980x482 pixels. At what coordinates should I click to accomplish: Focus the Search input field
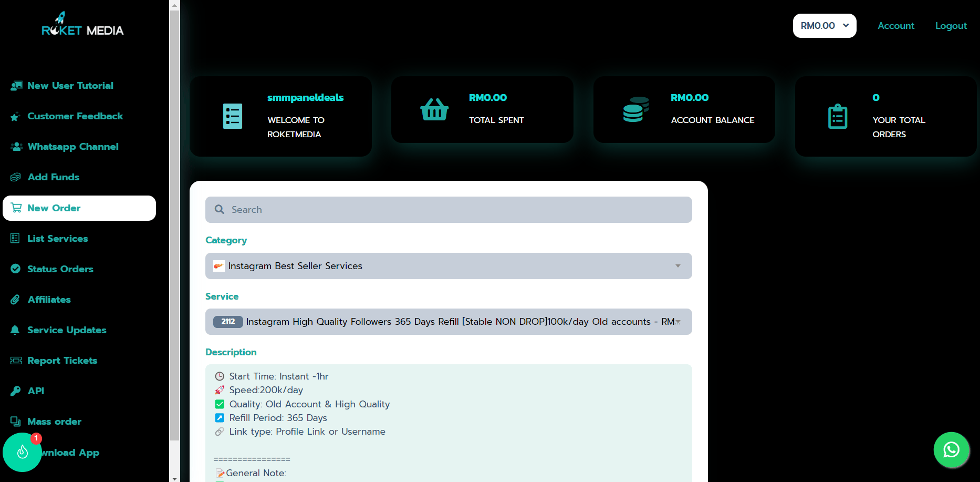pos(457,210)
